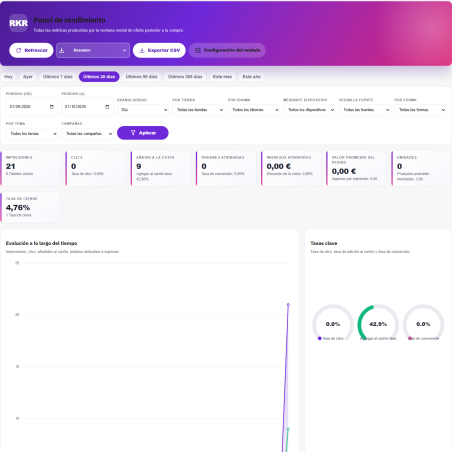Open Todos los dispositivos dropdown
This screenshot has width=452, height=452.
(309, 110)
